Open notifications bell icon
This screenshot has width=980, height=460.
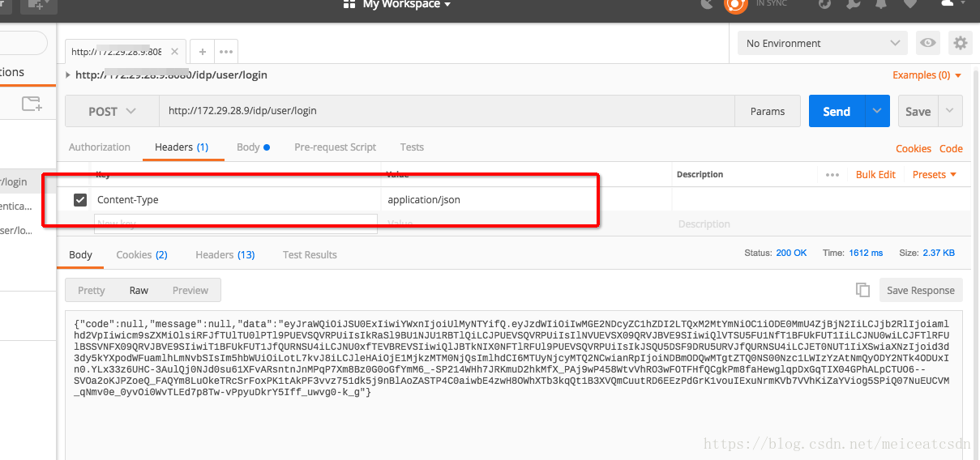(x=881, y=4)
